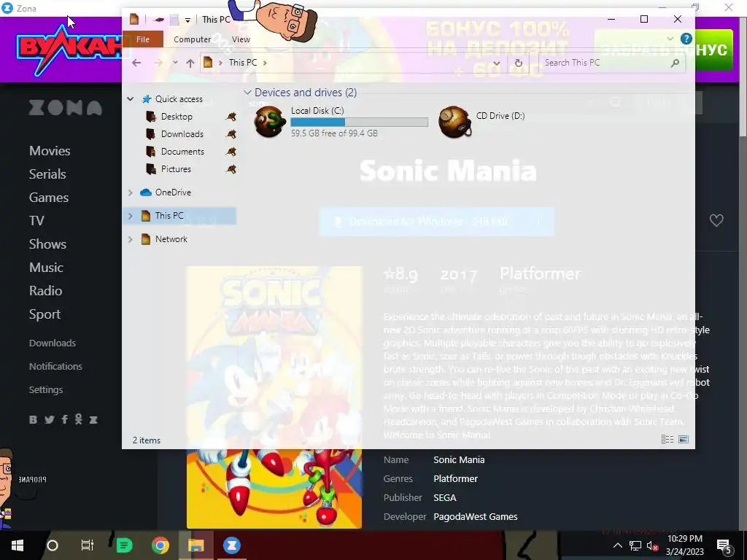Click the New folder icon in Explorer's title bar
This screenshot has width=747, height=560.
point(174,20)
